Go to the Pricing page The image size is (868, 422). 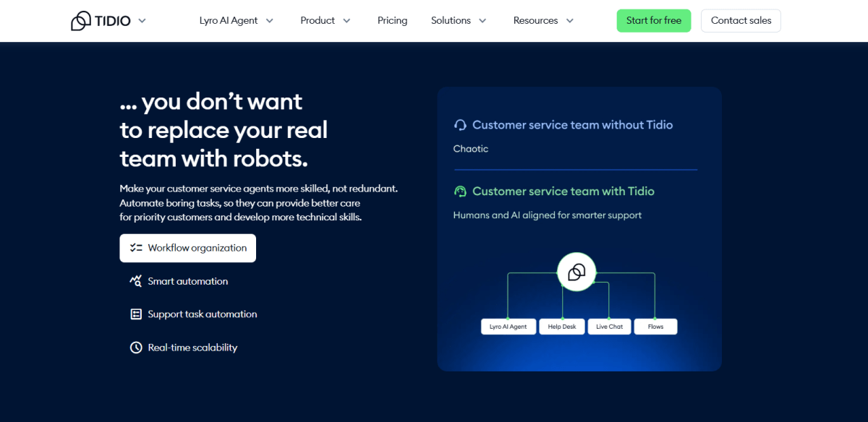(x=392, y=20)
